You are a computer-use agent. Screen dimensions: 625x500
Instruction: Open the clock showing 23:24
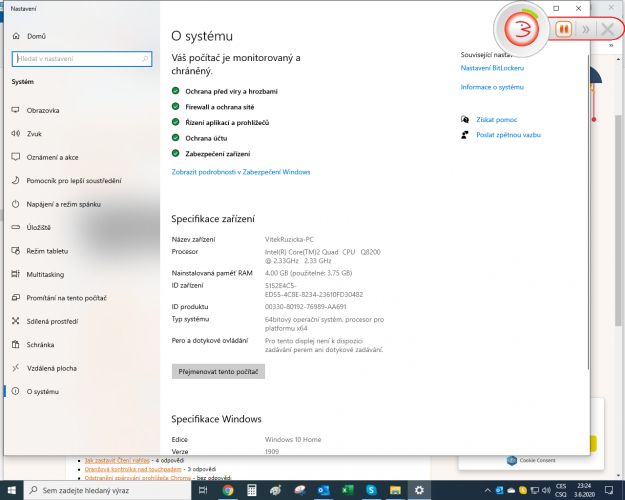tap(584, 490)
